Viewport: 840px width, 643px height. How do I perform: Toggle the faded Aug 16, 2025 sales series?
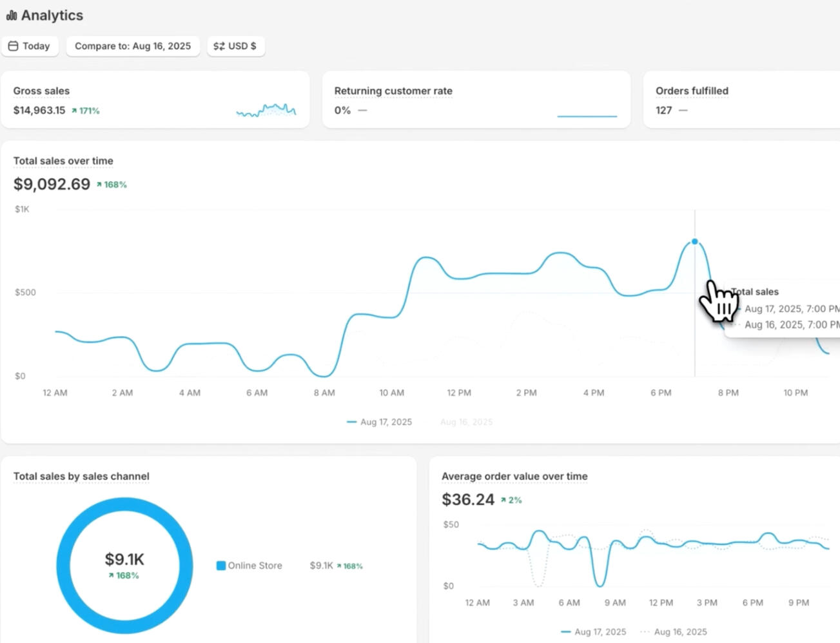click(466, 422)
